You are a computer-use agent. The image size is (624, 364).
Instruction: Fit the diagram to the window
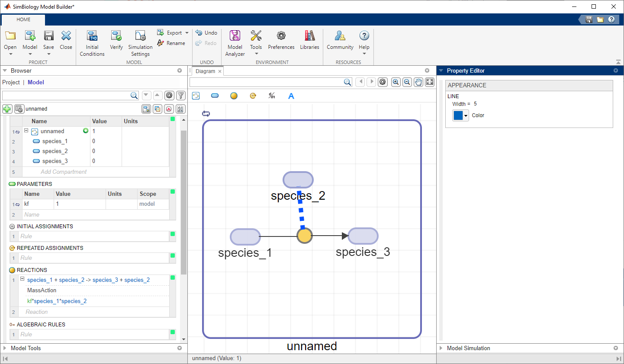pyautogui.click(x=430, y=82)
